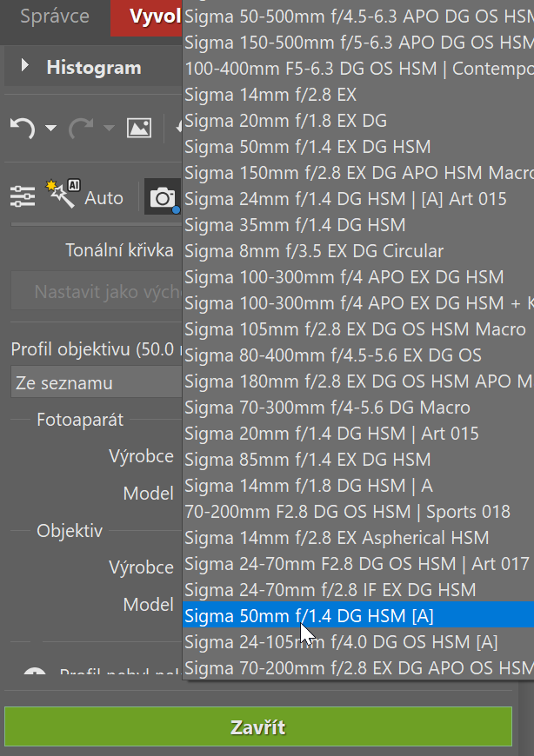Click the undo arrow icon
This screenshot has height=756, width=534.
[23, 129]
